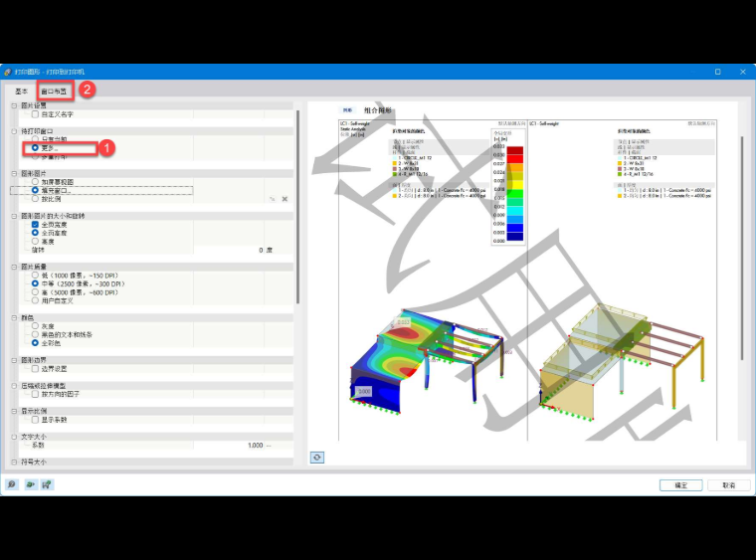Select the 全页高度 radio option

click(35, 233)
